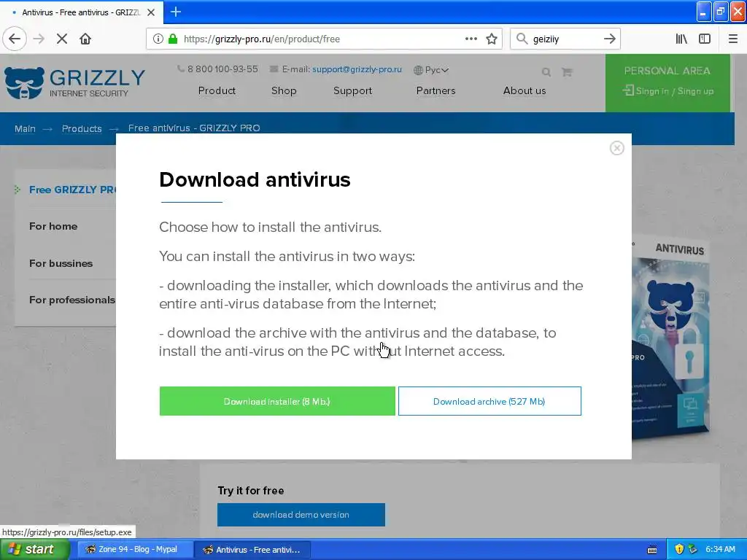
Task: Open a new tab with plus button
Action: pos(176,12)
